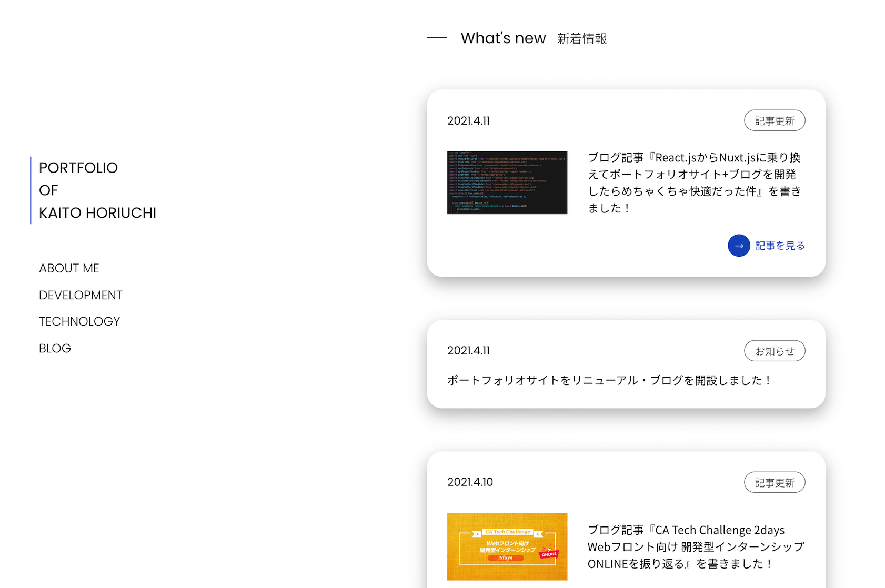This screenshot has width=885, height=588.
Task: Click the Nuxt.js blog post announcement text
Action: point(695,182)
